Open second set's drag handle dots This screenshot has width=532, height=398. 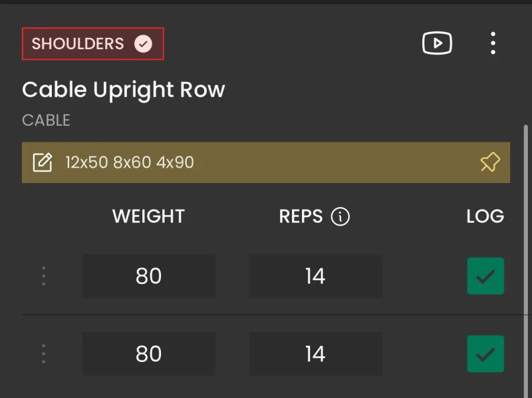[43, 353]
